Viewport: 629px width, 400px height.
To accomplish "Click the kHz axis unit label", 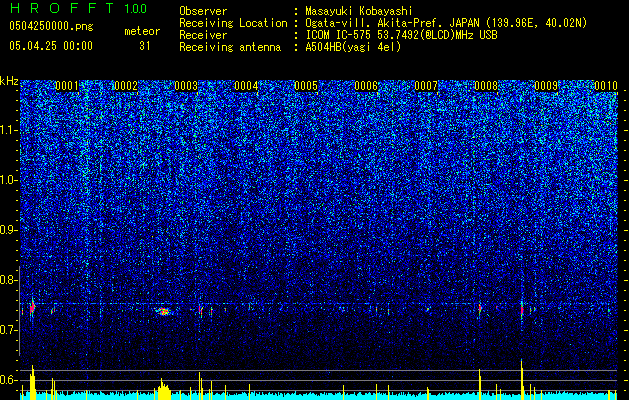I will [x=9, y=81].
